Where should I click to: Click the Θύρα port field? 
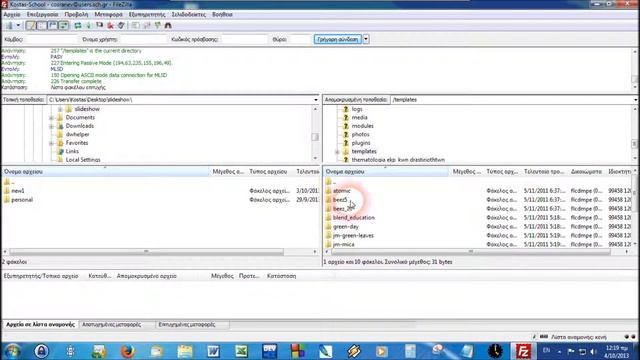pos(300,39)
